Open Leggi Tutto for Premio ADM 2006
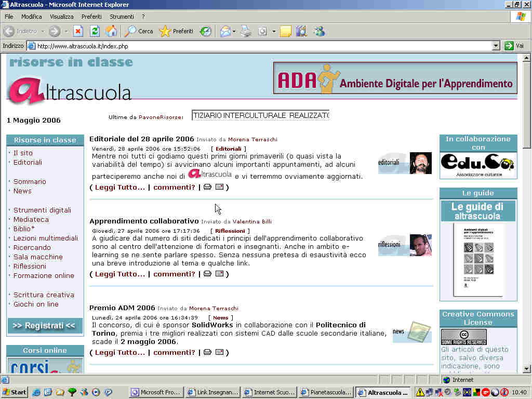The width and height of the screenshot is (532, 399). tap(120, 353)
